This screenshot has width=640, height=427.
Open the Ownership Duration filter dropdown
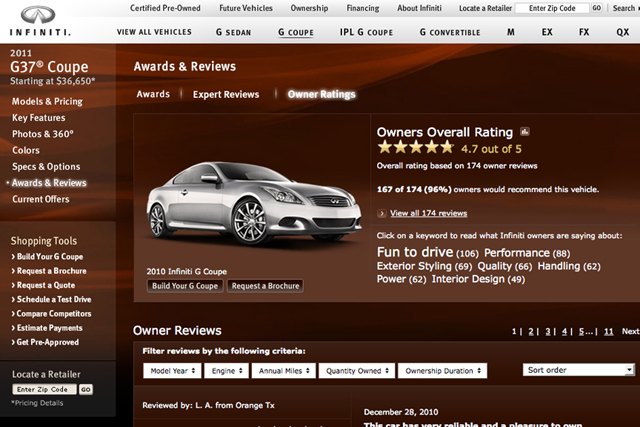[x=442, y=371]
